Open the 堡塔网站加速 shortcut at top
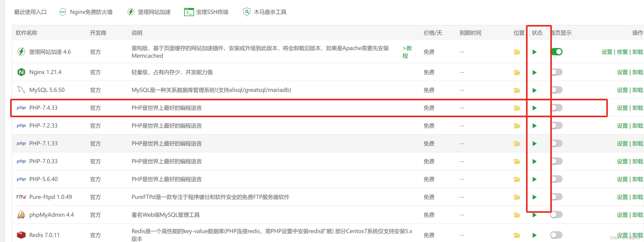The height and width of the screenshot is (242, 644). click(x=154, y=12)
